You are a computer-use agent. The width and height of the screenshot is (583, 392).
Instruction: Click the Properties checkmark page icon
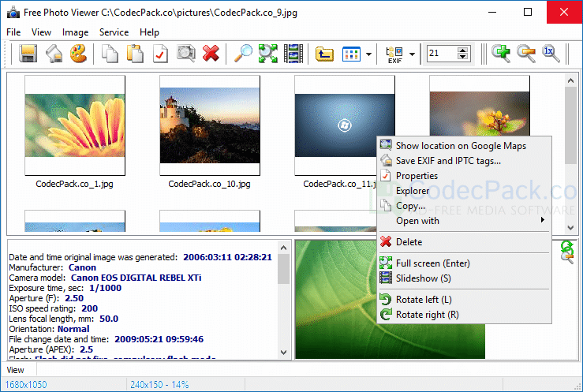[x=160, y=54]
